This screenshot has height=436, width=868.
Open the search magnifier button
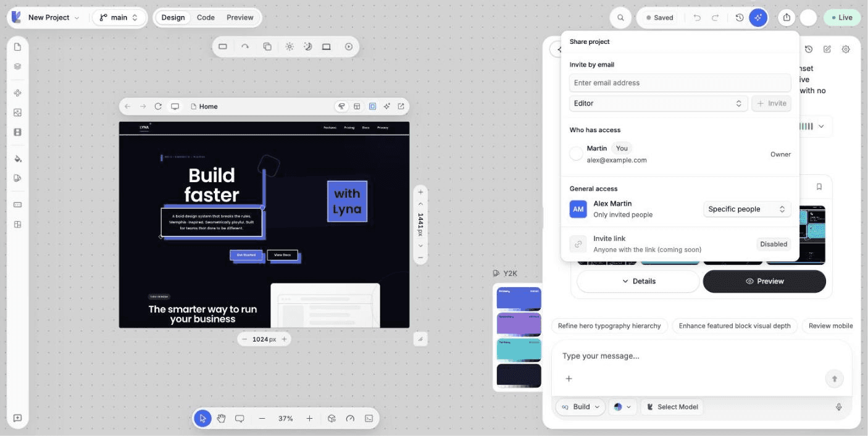click(x=620, y=17)
